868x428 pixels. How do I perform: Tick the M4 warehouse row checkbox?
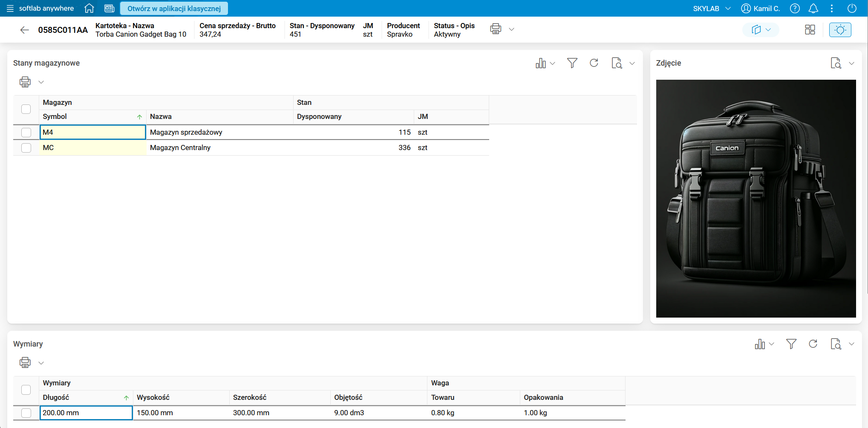[26, 133]
